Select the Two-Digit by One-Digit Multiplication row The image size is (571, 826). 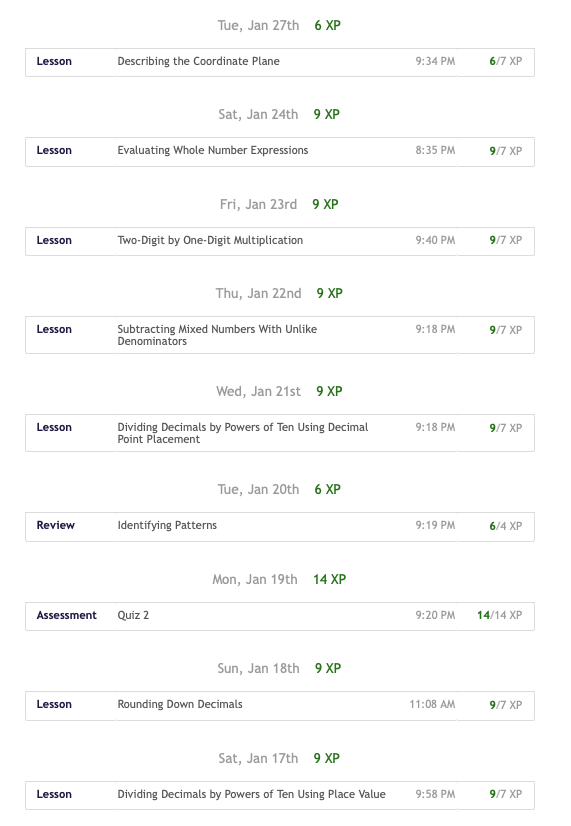pos(280,241)
